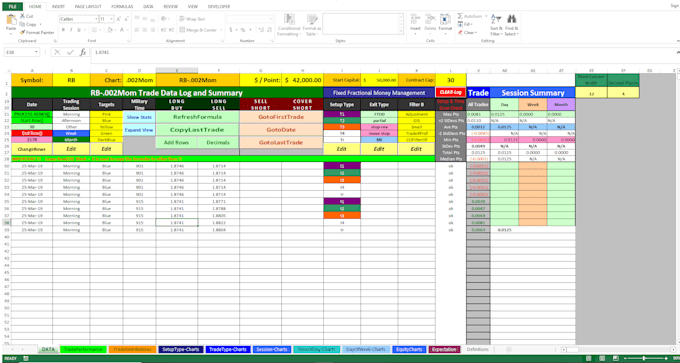This screenshot has height=363, width=680.
Task: Decrease font size with the smaller A icon
Action: [x=126, y=19]
